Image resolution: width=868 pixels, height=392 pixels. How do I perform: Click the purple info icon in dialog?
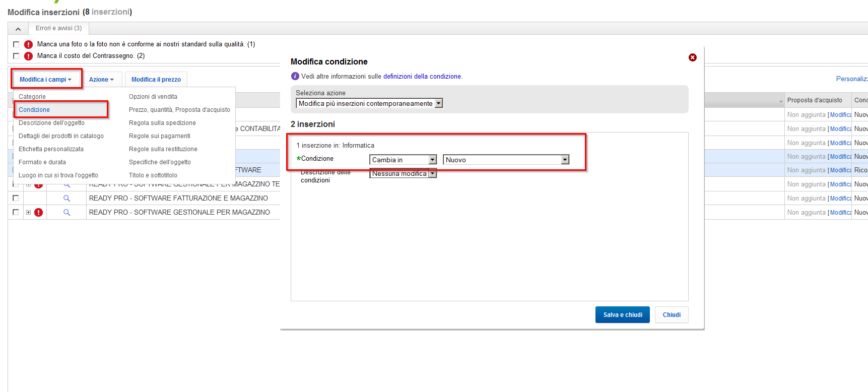pyautogui.click(x=295, y=76)
